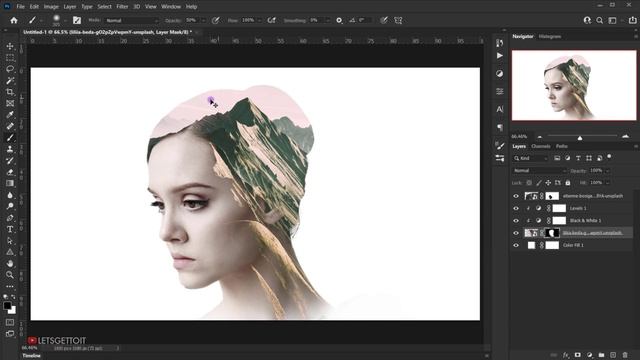Hide the Levels 1 layer
The width and height of the screenshot is (640, 360).
(x=516, y=208)
